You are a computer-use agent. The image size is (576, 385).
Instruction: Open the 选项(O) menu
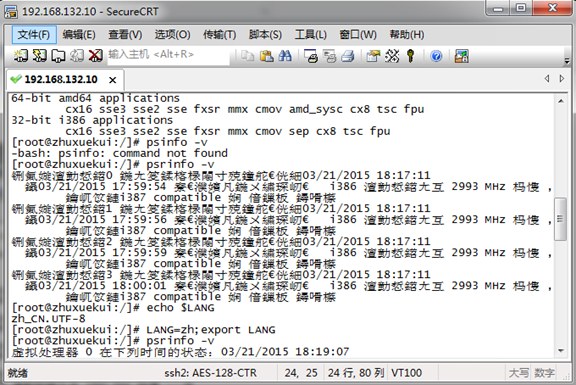[172, 35]
